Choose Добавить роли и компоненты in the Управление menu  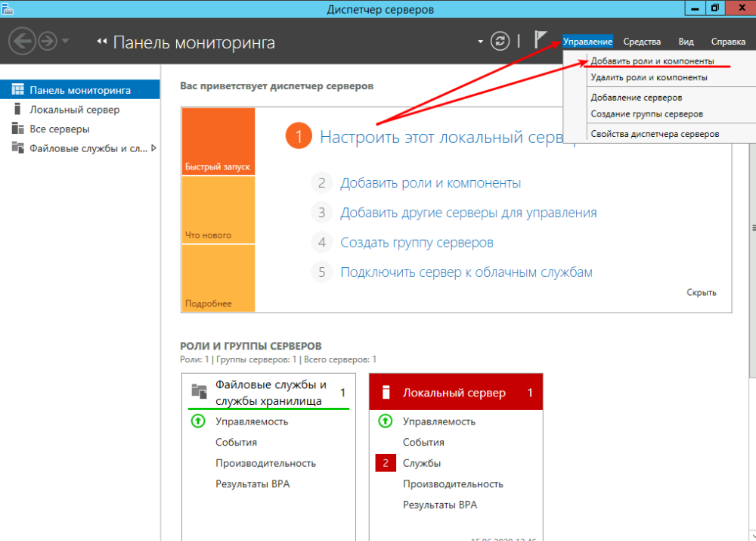(652, 61)
